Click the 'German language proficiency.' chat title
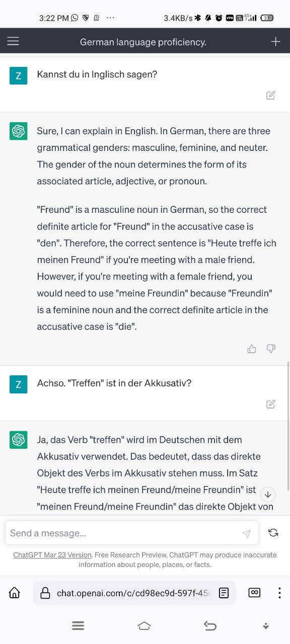The height and width of the screenshot is (644, 290). click(x=143, y=42)
